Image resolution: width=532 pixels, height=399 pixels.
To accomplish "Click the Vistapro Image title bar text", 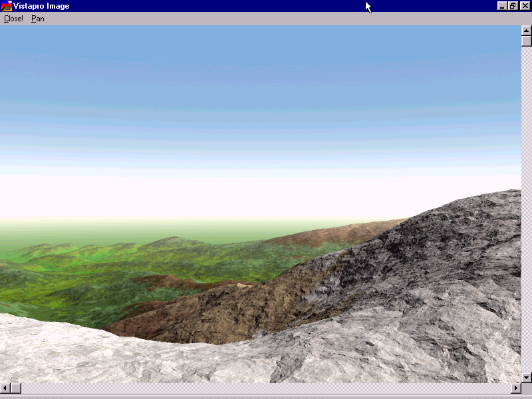I will [41, 6].
